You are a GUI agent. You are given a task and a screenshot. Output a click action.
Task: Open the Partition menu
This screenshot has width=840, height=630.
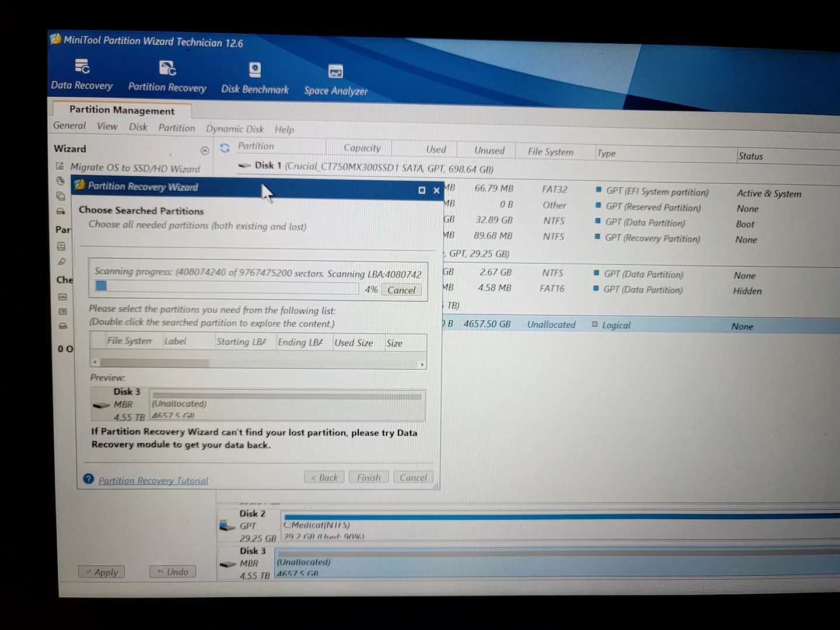(177, 128)
